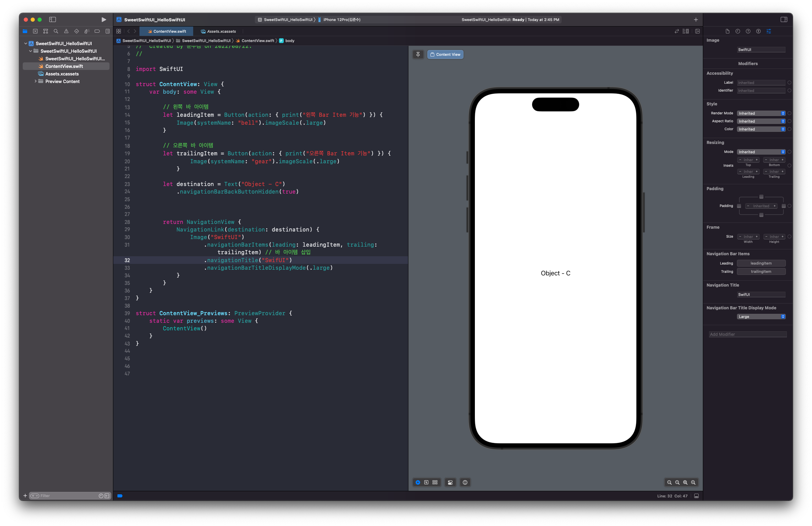Show the Attributes inspector sliders icon
The height and width of the screenshot is (526, 812).
(769, 31)
